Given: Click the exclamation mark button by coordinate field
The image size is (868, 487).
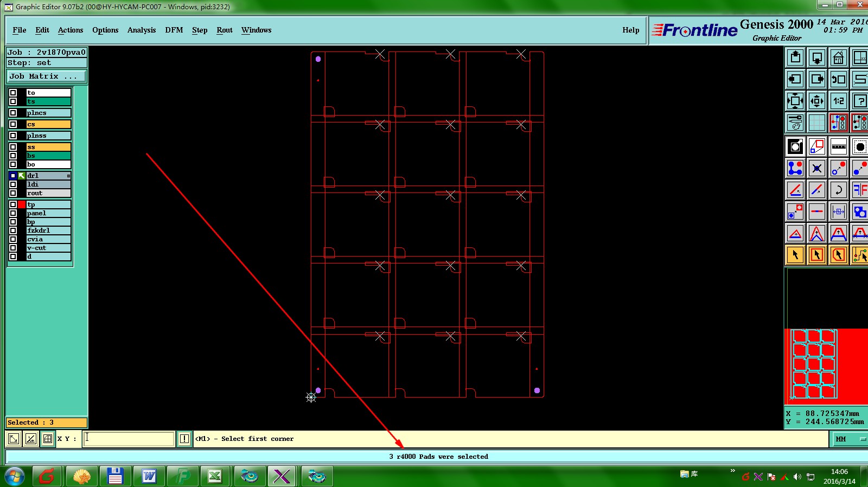Looking at the screenshot, I should 184,439.
